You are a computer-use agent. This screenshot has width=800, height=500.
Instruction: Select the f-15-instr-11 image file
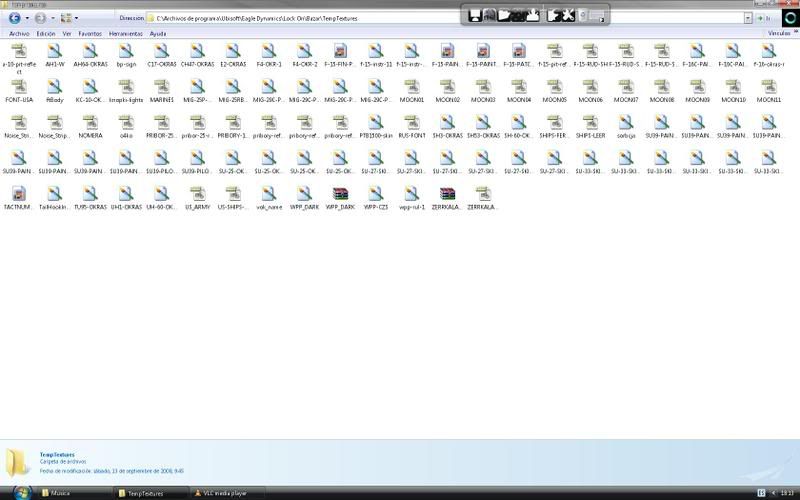[376, 55]
